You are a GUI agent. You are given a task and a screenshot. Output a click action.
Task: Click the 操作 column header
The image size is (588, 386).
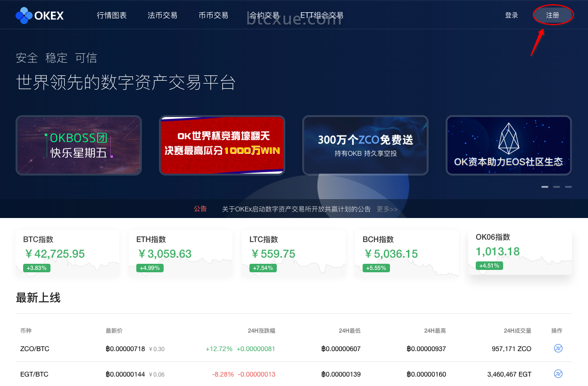pyautogui.click(x=557, y=331)
